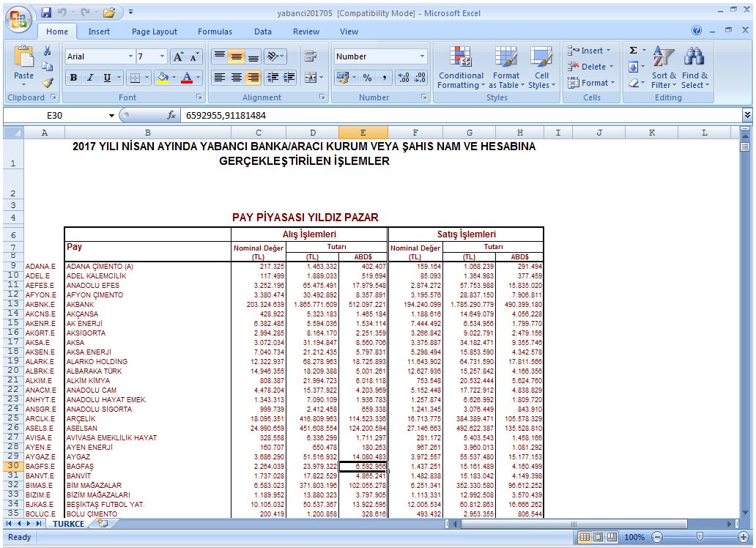This screenshot has height=548, width=756.
Task: Click the zoom slider handle
Action: [700, 537]
